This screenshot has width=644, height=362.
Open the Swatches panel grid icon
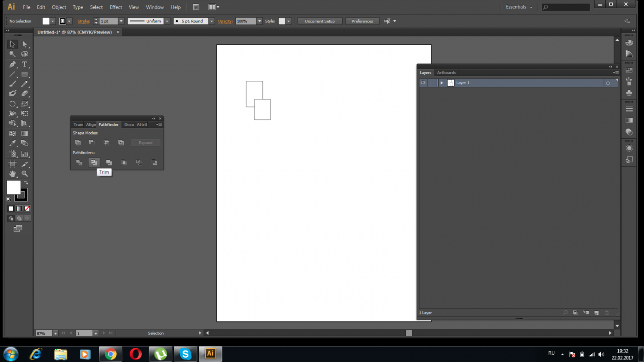click(x=629, y=70)
